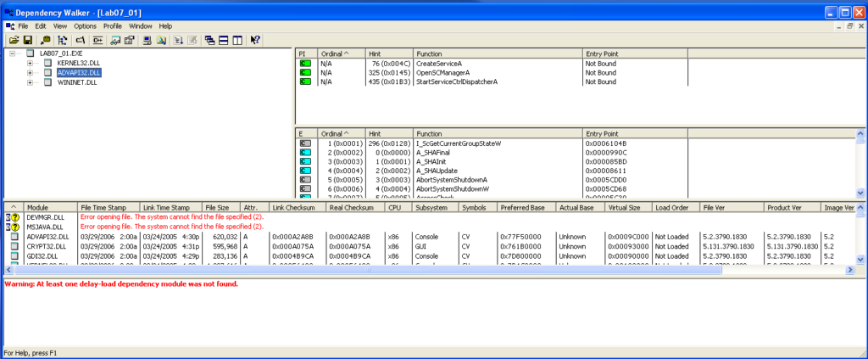Click the context Help arrow-question icon
Screen dimensions: 868x359
[255, 40]
